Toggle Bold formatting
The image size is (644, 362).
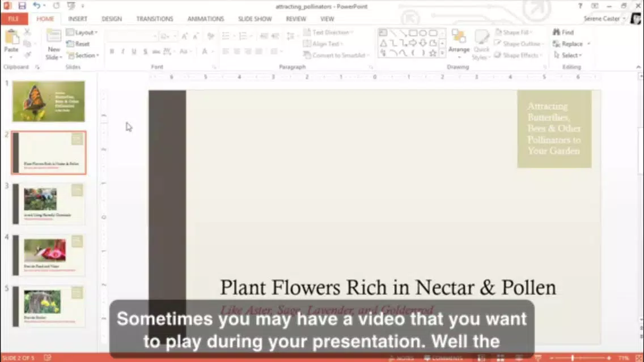pyautogui.click(x=112, y=52)
